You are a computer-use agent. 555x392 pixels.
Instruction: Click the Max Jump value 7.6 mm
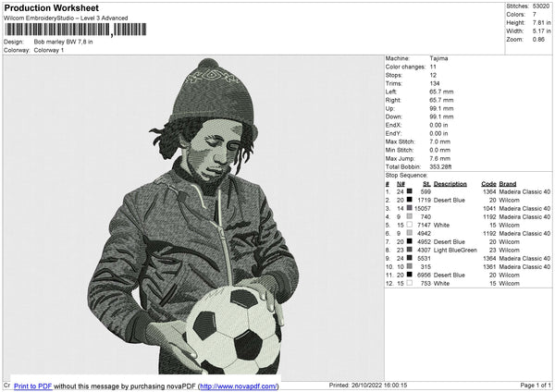(x=440, y=158)
